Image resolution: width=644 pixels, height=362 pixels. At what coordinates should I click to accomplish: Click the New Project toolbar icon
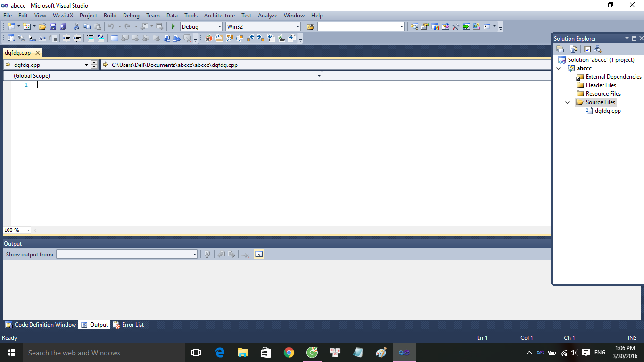[x=11, y=27]
